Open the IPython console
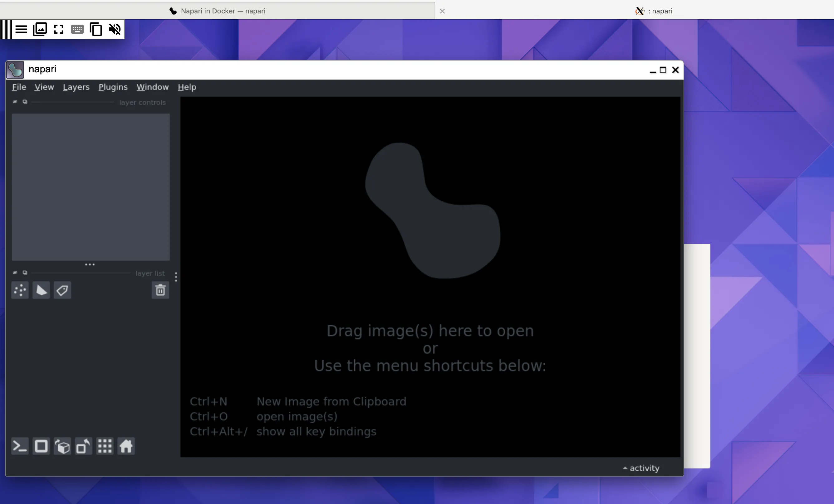The height and width of the screenshot is (504, 834). coord(20,446)
